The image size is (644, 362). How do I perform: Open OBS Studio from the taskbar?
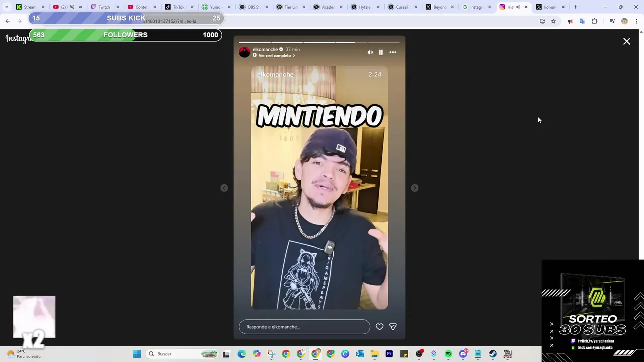coord(419,354)
